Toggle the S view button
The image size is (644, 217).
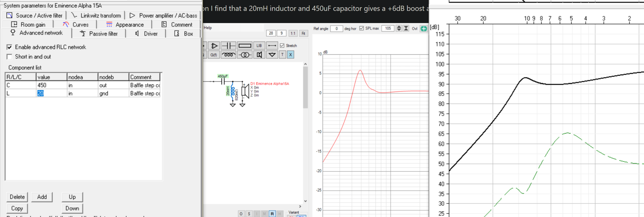pos(249,214)
